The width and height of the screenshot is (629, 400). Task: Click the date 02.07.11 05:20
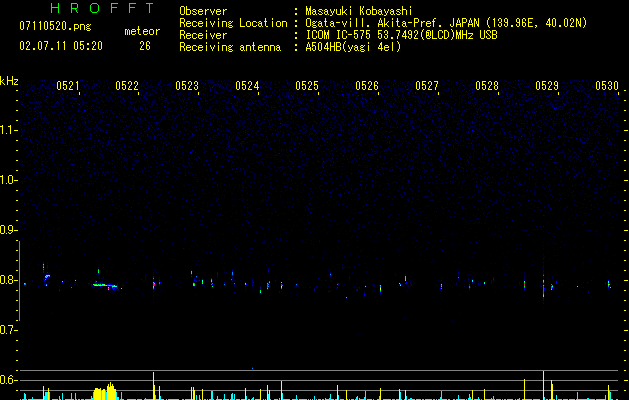tap(61, 46)
